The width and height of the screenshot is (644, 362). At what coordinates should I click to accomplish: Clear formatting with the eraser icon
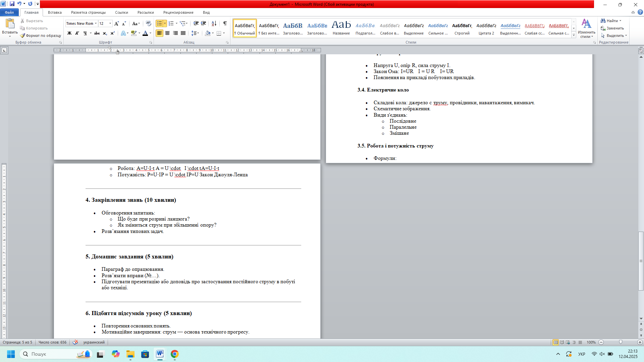pyautogui.click(x=149, y=23)
